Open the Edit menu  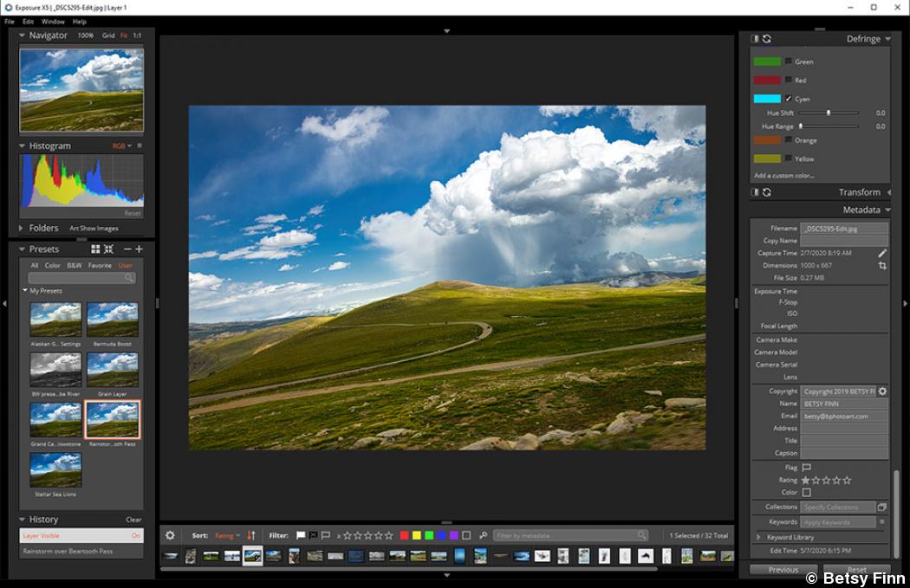point(28,22)
